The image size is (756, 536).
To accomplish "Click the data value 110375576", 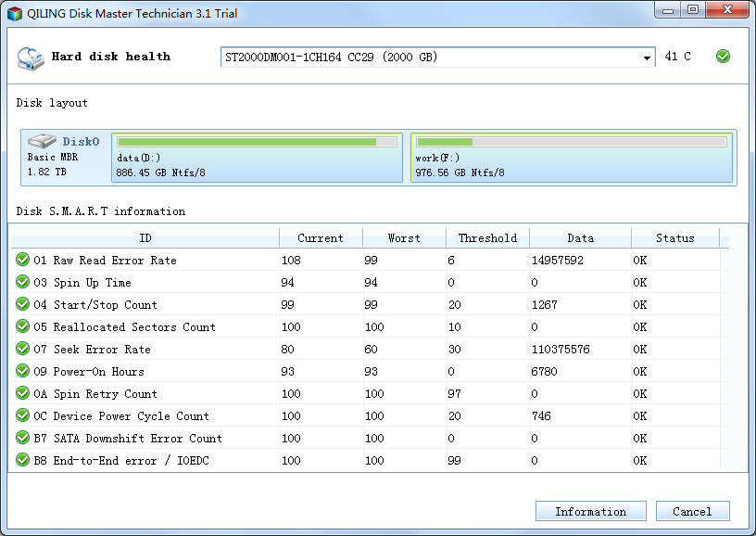I will click(561, 350).
